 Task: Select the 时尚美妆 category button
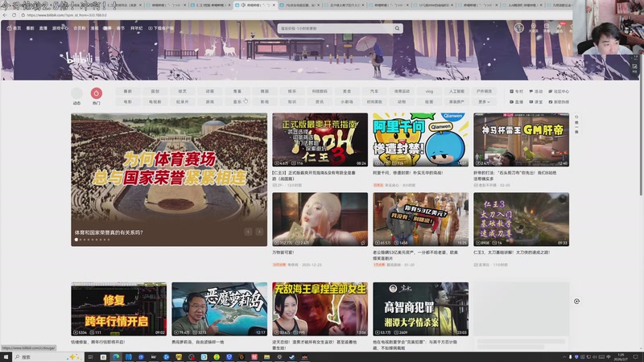click(x=374, y=102)
